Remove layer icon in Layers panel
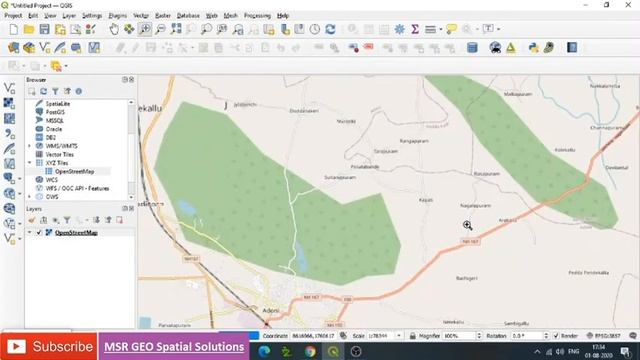Image resolution: width=640 pixels, height=360 pixels. coord(120,220)
